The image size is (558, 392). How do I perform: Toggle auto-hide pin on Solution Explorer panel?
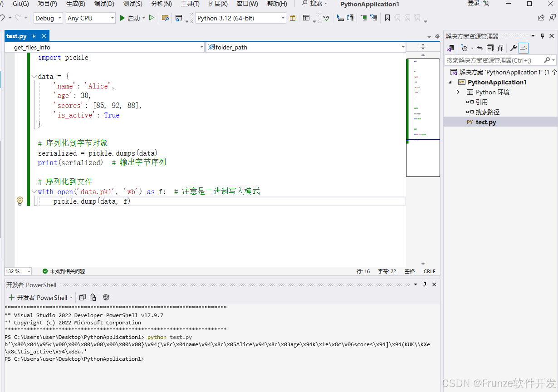[542, 36]
